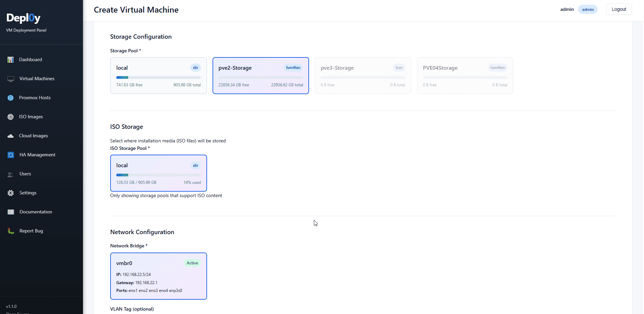
Task: Click the pve2-Storage usage bar
Action: click(261, 77)
